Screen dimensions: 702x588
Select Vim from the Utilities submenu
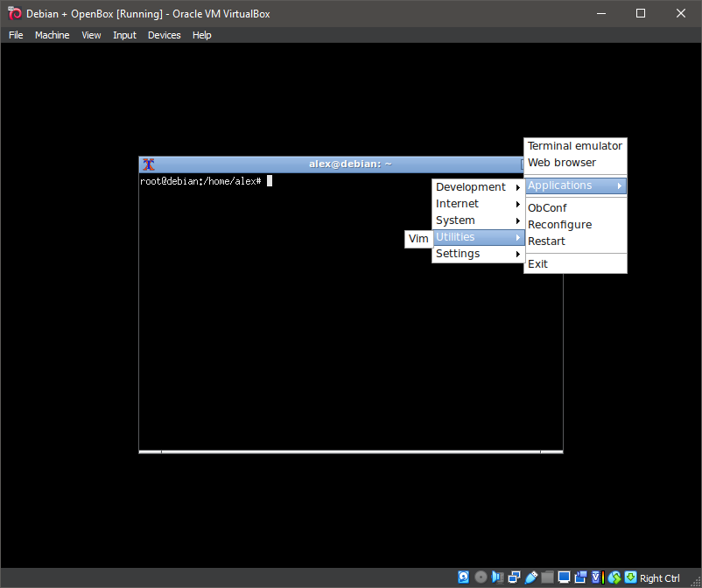click(x=418, y=238)
